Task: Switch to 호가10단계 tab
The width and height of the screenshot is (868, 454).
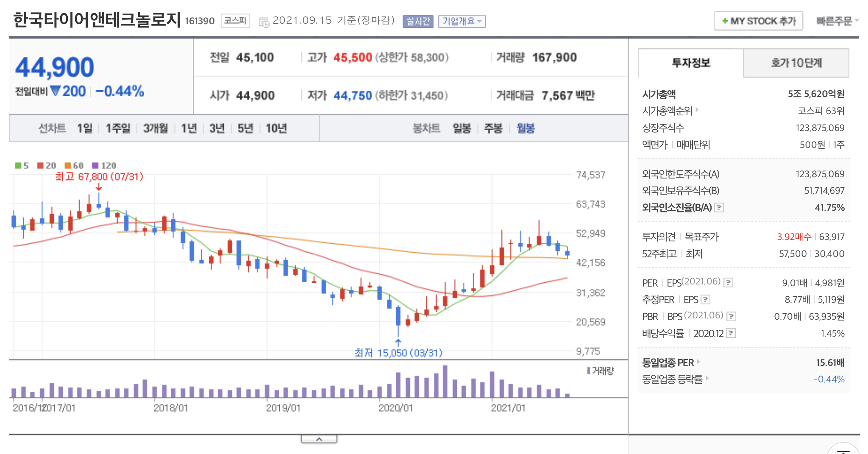Action: [x=796, y=63]
